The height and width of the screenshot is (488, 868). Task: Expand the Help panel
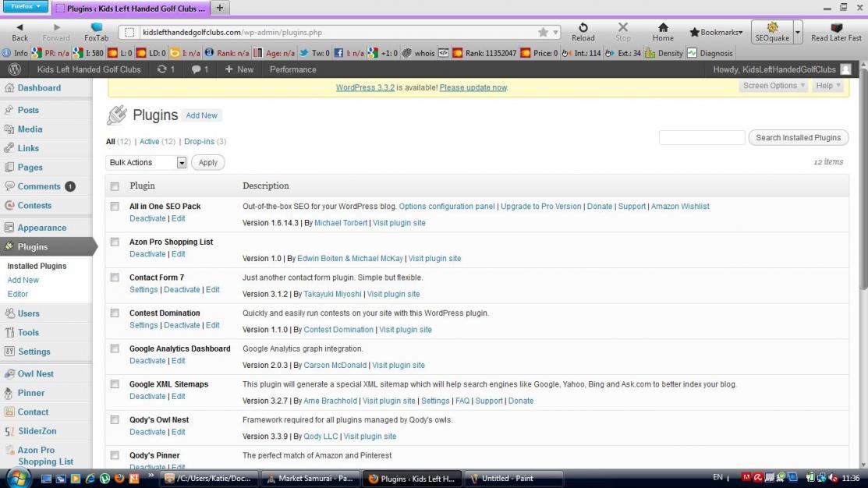(828, 86)
